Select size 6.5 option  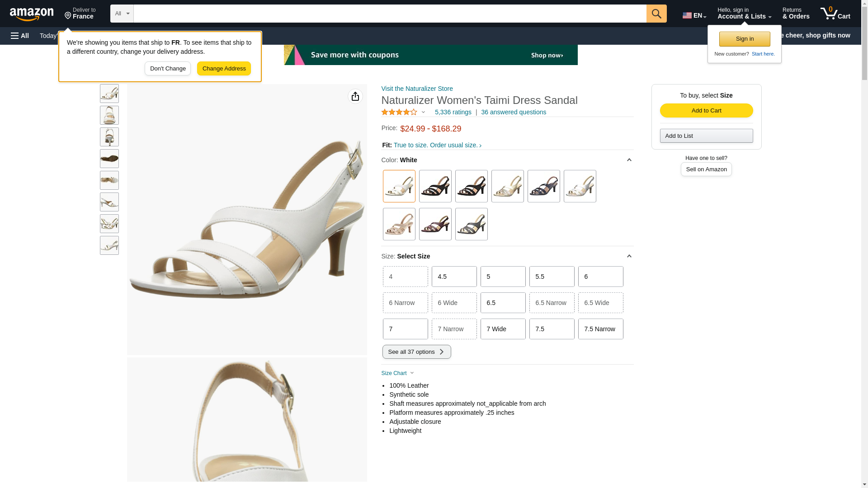click(x=503, y=303)
